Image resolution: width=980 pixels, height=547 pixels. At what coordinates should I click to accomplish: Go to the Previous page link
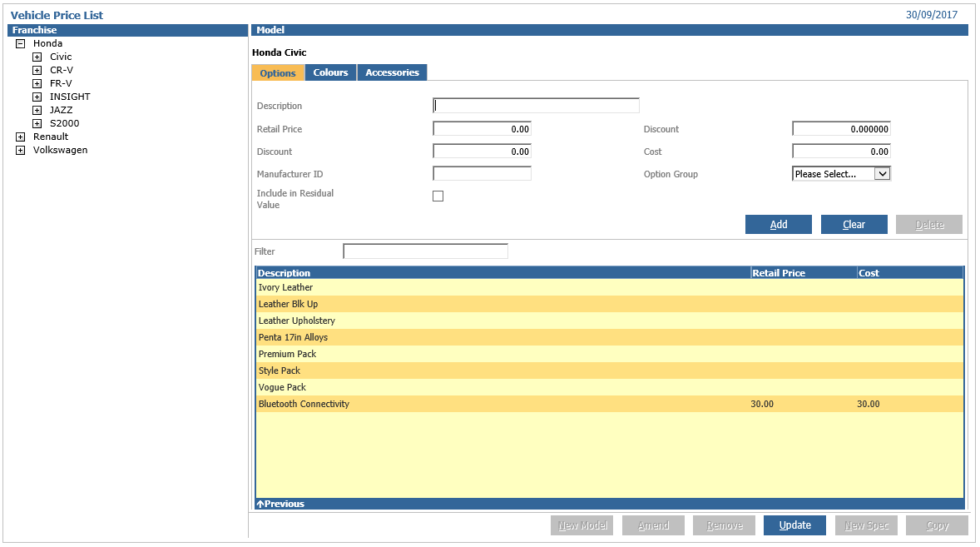[x=280, y=504]
